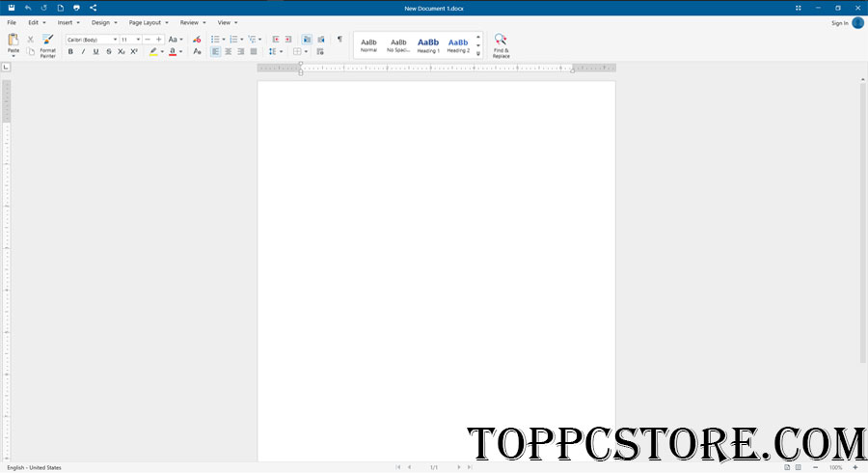
Task: Expand the styles gallery with the bottom arrow
Action: [x=478, y=54]
